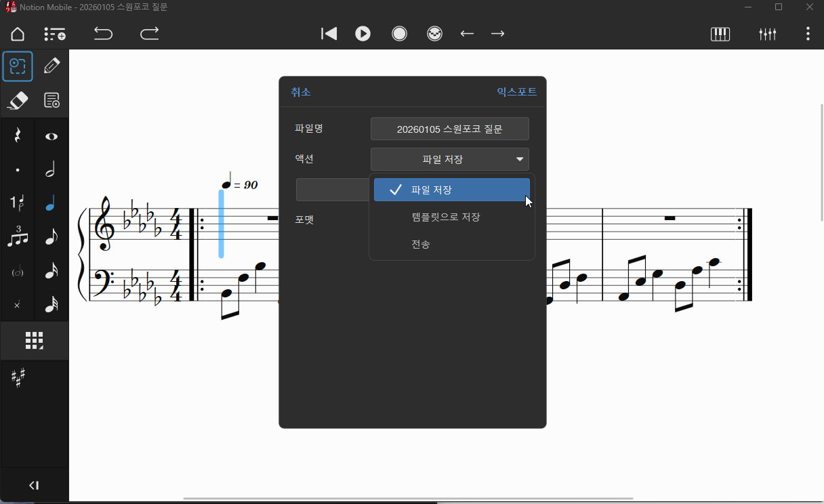Choose 전송 from the action list
This screenshot has width=824, height=504.
pyautogui.click(x=421, y=245)
